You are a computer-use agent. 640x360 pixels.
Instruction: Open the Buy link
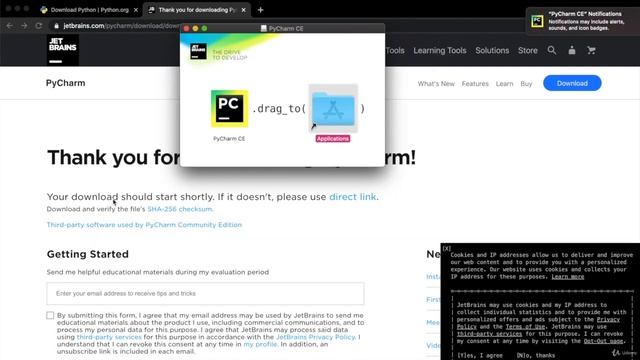pyautogui.click(x=526, y=84)
